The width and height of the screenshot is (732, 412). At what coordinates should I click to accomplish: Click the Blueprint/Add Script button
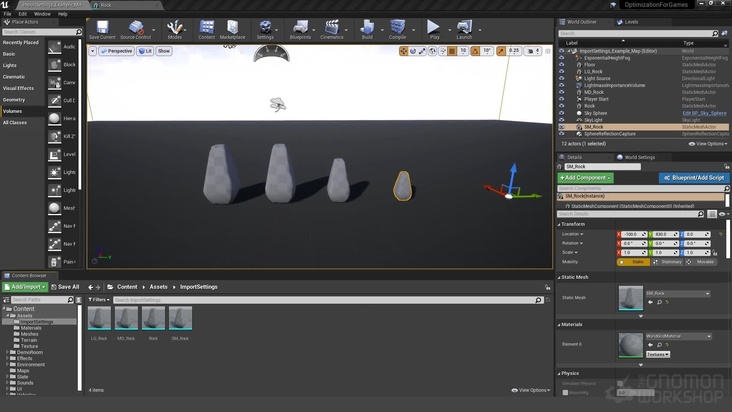[693, 177]
